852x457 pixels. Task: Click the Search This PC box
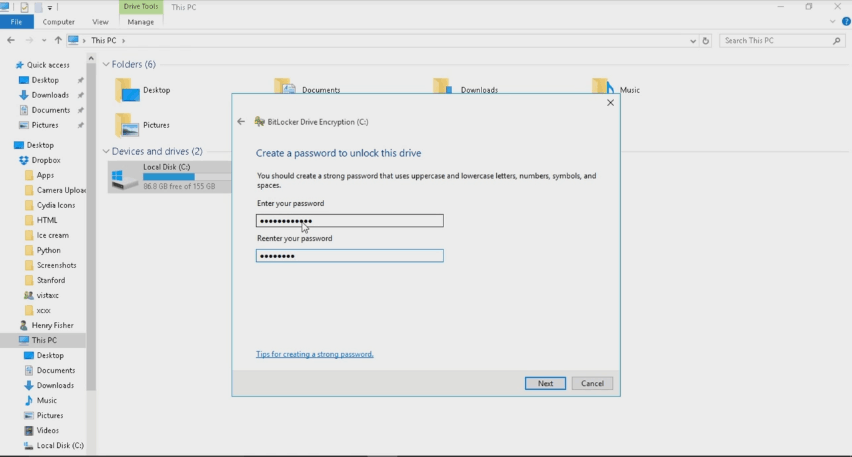click(781, 41)
